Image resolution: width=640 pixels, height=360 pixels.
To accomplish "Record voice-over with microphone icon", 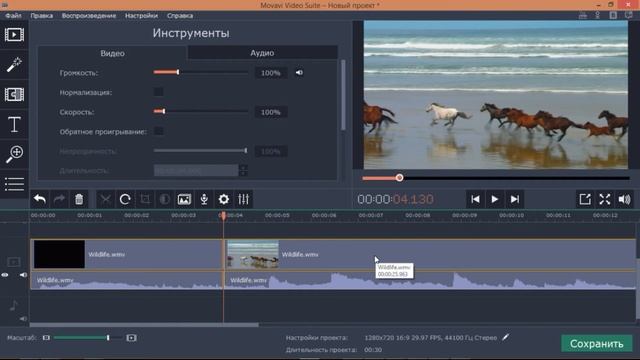I will [204, 199].
